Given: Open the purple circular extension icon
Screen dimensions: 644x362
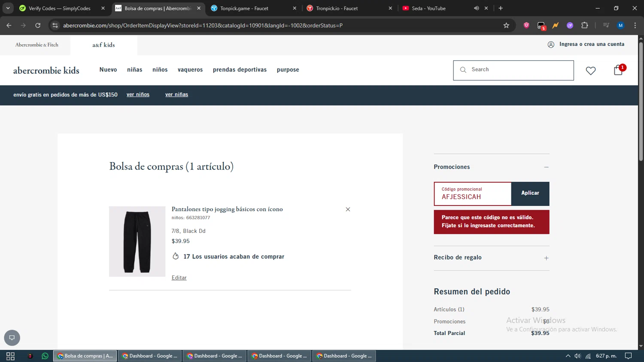Looking at the screenshot, I should 570,25.
